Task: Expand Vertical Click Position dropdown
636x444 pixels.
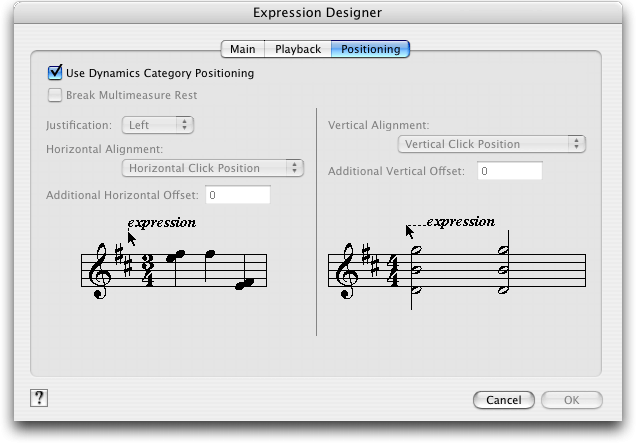Action: pyautogui.click(x=492, y=144)
